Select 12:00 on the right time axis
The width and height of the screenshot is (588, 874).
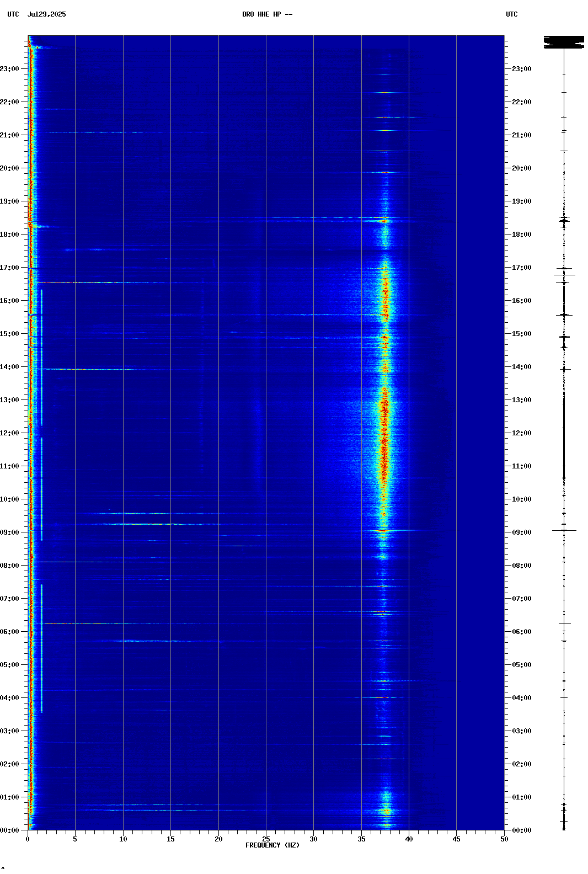pyautogui.click(x=522, y=433)
